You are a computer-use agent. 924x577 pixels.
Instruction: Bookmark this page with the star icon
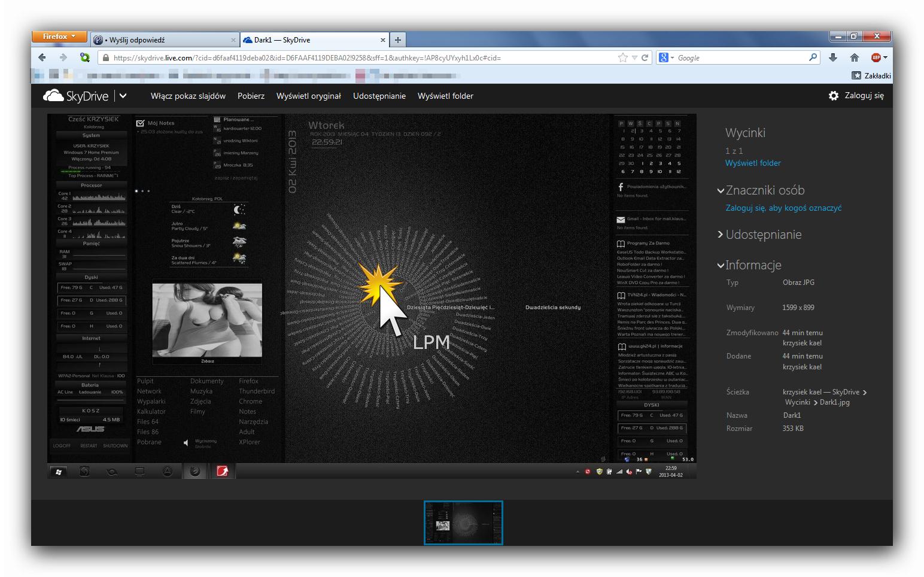(623, 58)
